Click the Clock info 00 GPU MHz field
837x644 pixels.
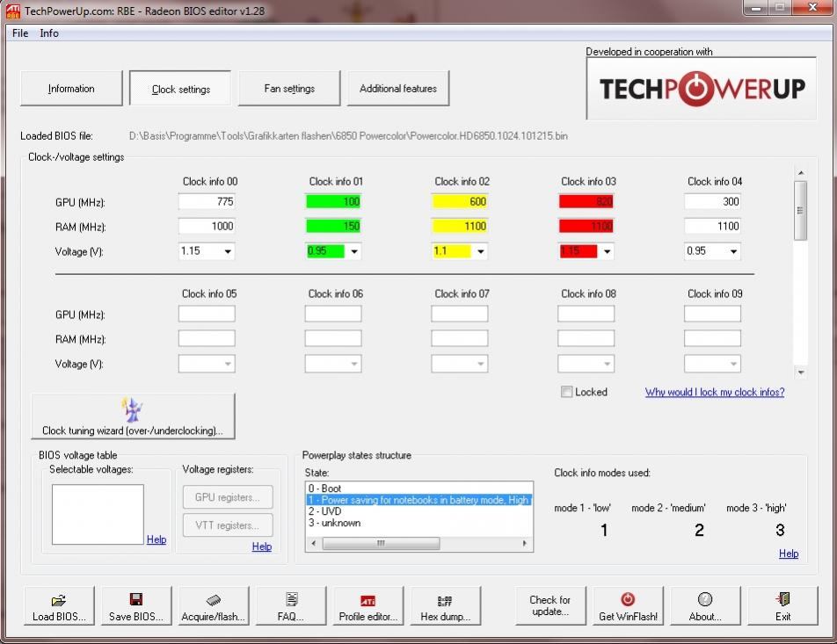pos(207,202)
